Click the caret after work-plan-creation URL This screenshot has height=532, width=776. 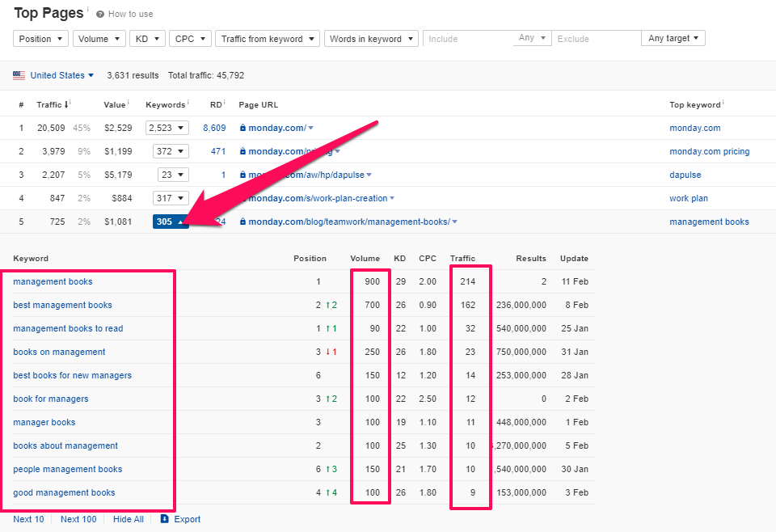pyautogui.click(x=393, y=199)
